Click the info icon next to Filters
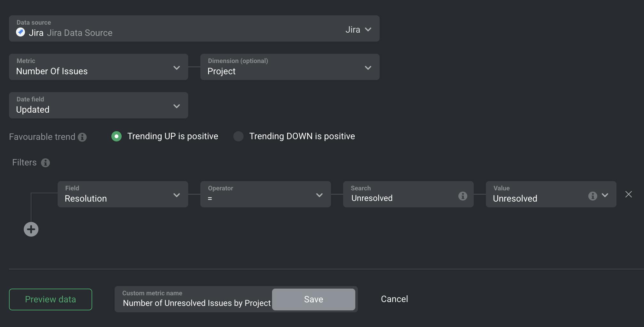644x327 pixels. coord(45,163)
